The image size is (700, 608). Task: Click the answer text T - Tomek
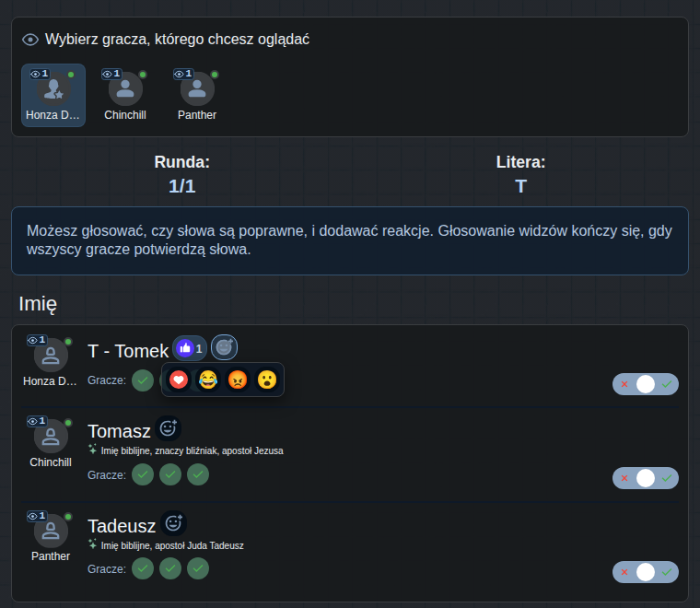pyautogui.click(x=128, y=351)
